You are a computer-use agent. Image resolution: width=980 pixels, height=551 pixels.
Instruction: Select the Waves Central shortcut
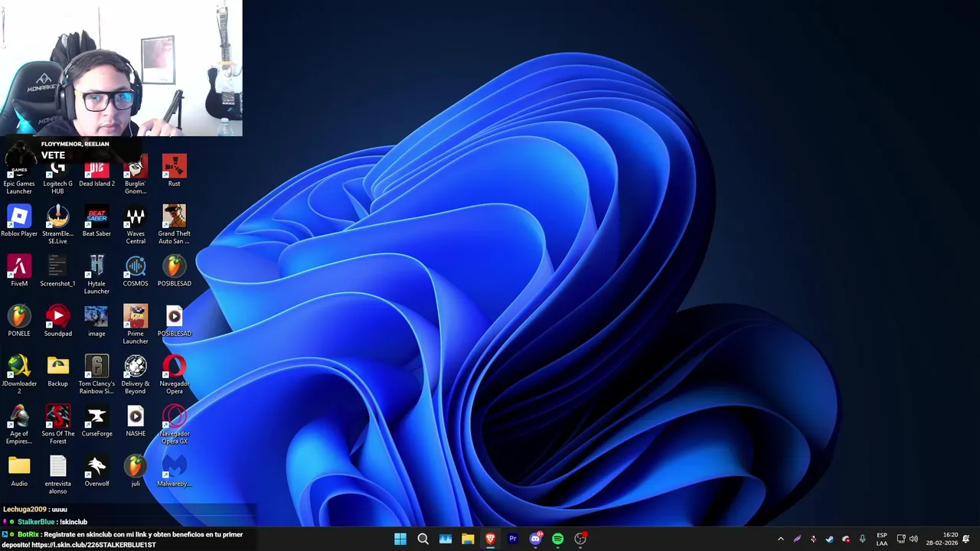(136, 223)
